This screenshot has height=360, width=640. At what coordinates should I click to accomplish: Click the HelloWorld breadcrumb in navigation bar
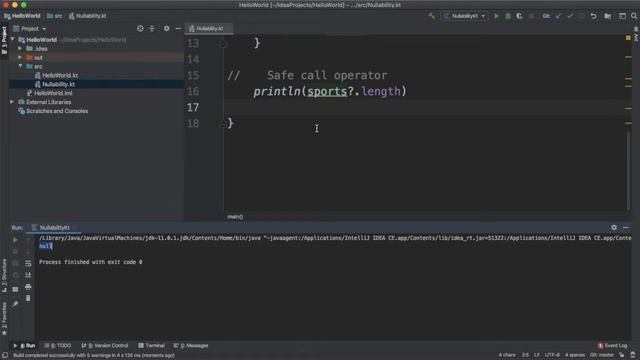(22, 16)
